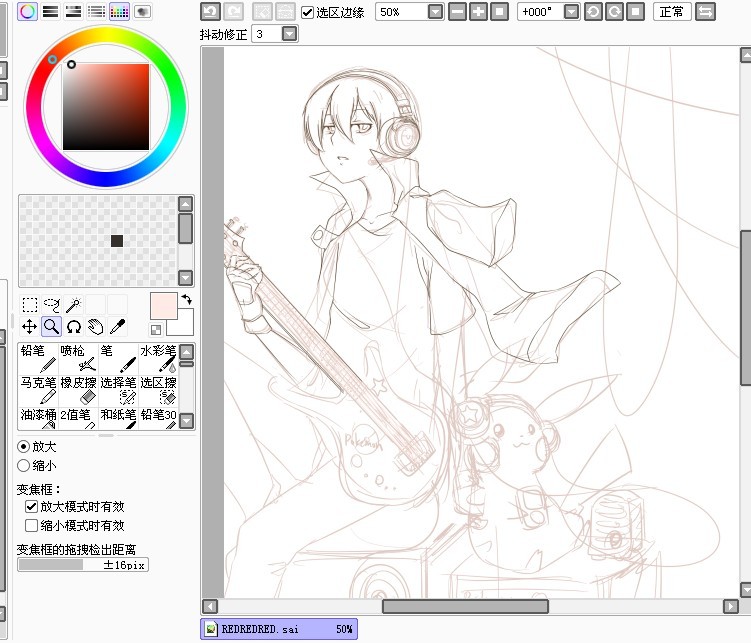Adjust the ±16pix drag distance slider
The height and width of the screenshot is (643, 751).
pos(83,565)
